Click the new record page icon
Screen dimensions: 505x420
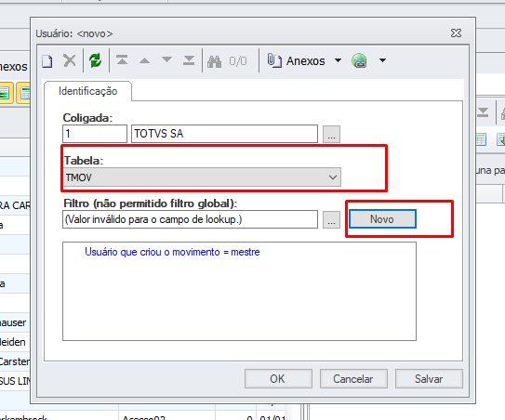point(47,60)
